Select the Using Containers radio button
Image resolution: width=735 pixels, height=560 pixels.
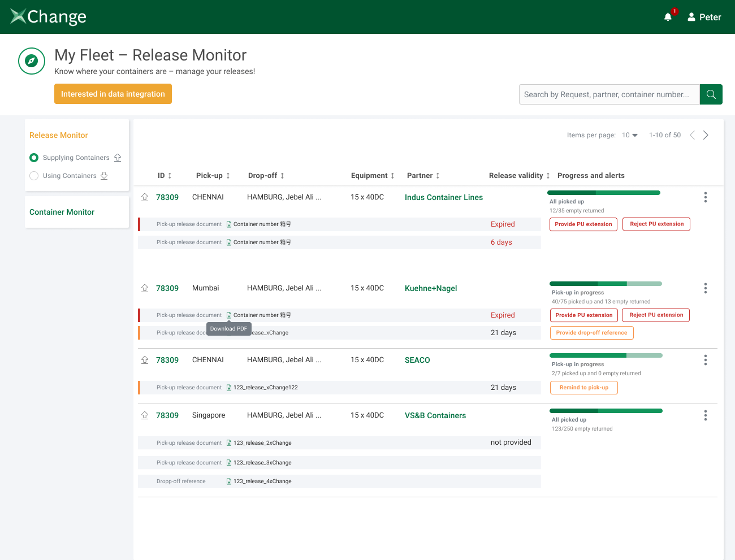tap(34, 176)
